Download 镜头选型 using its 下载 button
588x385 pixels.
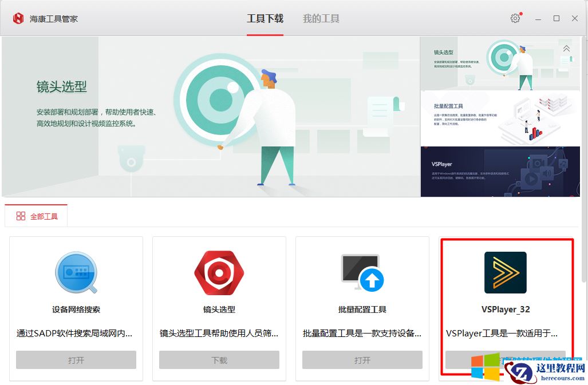tap(219, 360)
